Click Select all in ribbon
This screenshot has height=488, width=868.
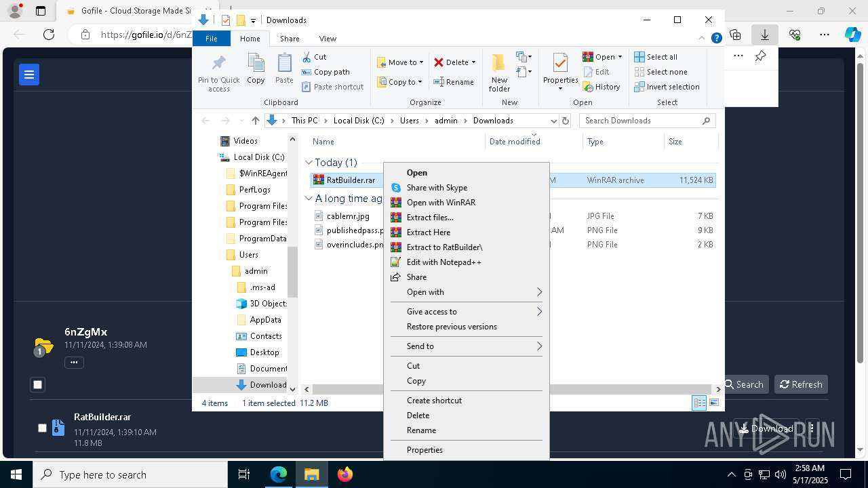point(656,57)
